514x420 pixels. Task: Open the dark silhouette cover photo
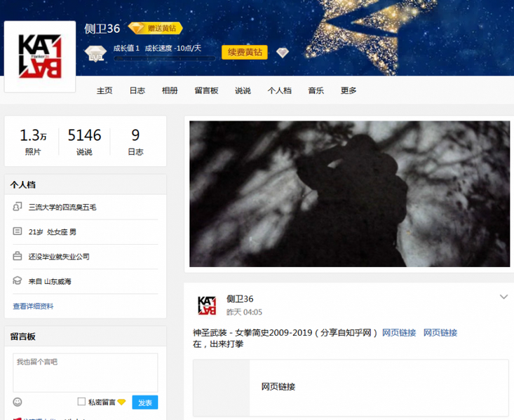[x=349, y=194]
